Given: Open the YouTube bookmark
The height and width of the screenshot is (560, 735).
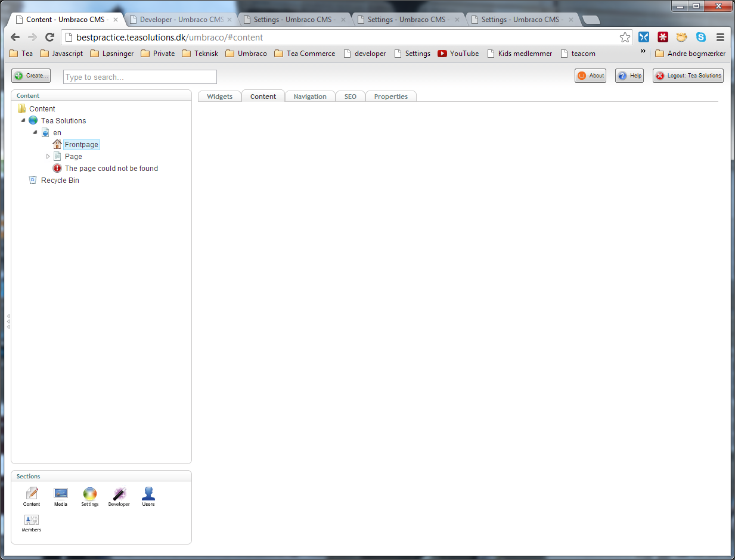Looking at the screenshot, I should coord(458,54).
